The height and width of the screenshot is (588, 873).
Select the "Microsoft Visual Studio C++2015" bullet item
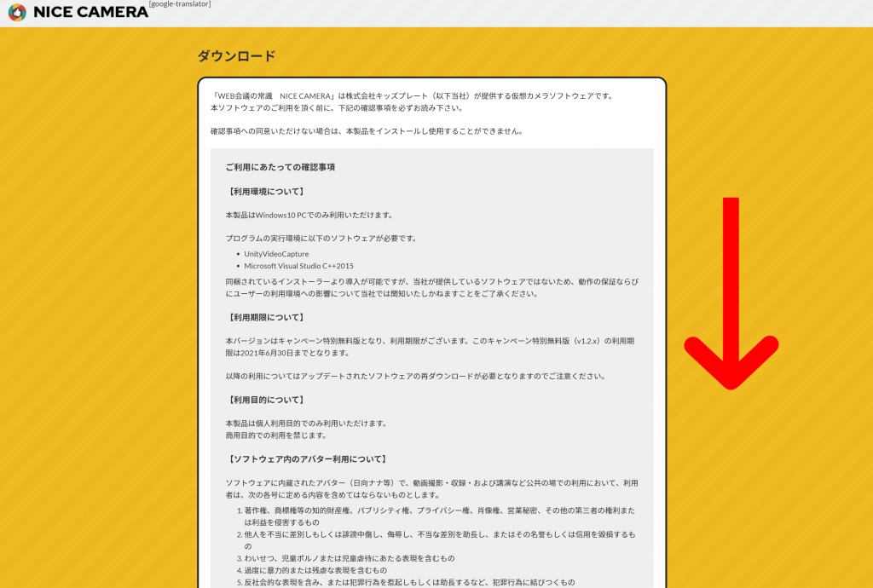pyautogui.click(x=298, y=266)
